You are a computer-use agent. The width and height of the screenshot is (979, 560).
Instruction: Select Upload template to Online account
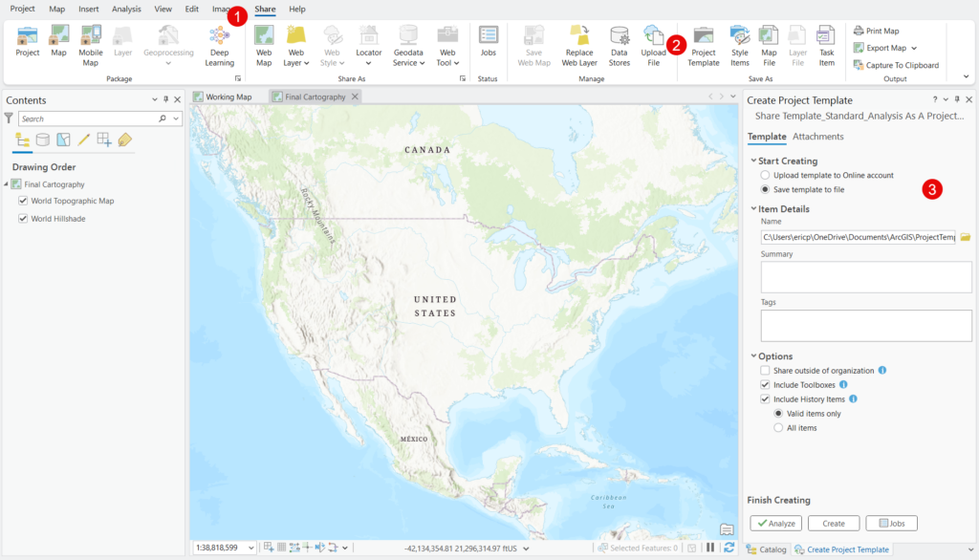coord(765,176)
